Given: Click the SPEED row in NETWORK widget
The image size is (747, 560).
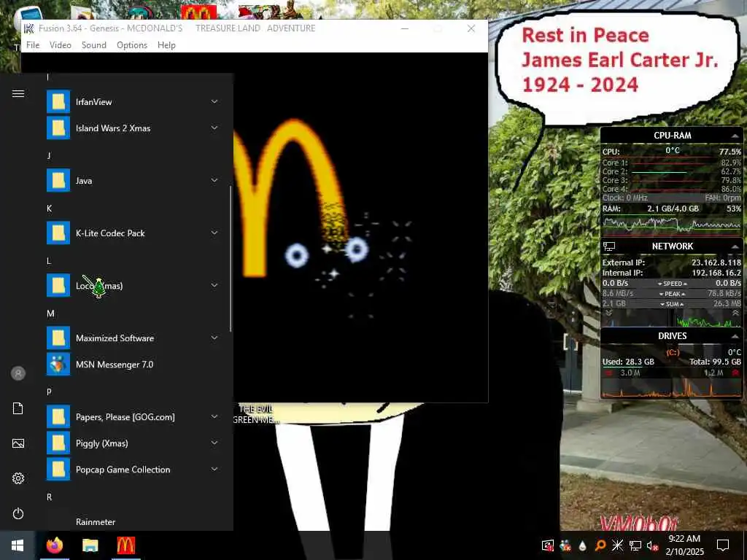Looking at the screenshot, I should click(x=672, y=284).
